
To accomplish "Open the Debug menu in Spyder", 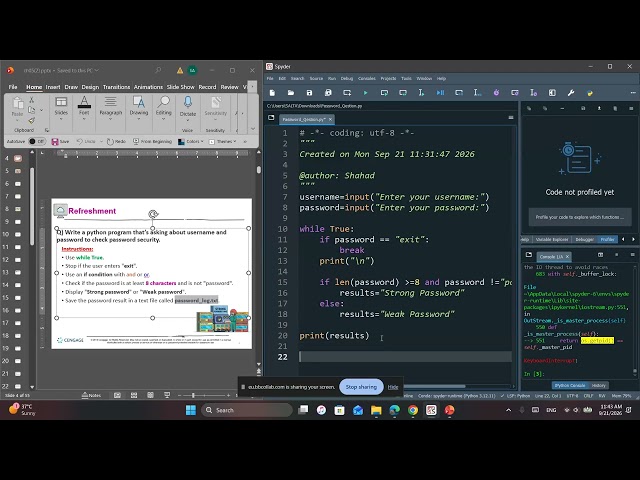I will pos(347,78).
